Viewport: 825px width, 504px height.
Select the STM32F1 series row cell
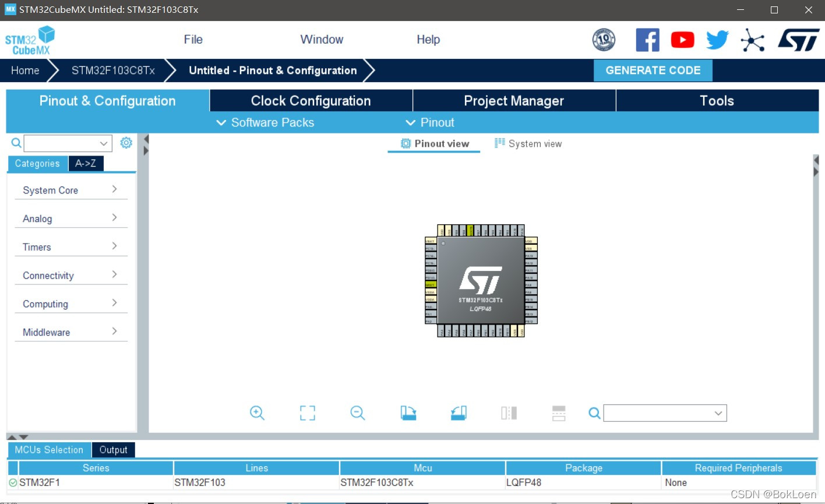point(96,482)
